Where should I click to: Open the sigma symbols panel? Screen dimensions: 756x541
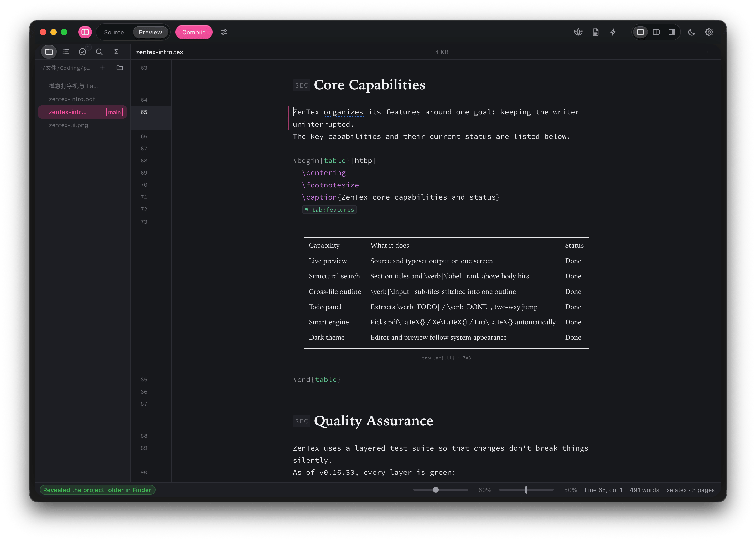coord(116,52)
